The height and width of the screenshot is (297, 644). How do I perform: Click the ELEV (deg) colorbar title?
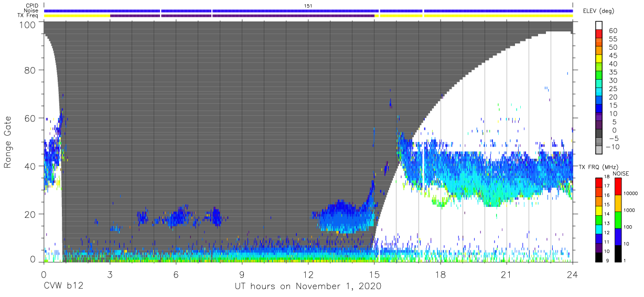(599, 11)
